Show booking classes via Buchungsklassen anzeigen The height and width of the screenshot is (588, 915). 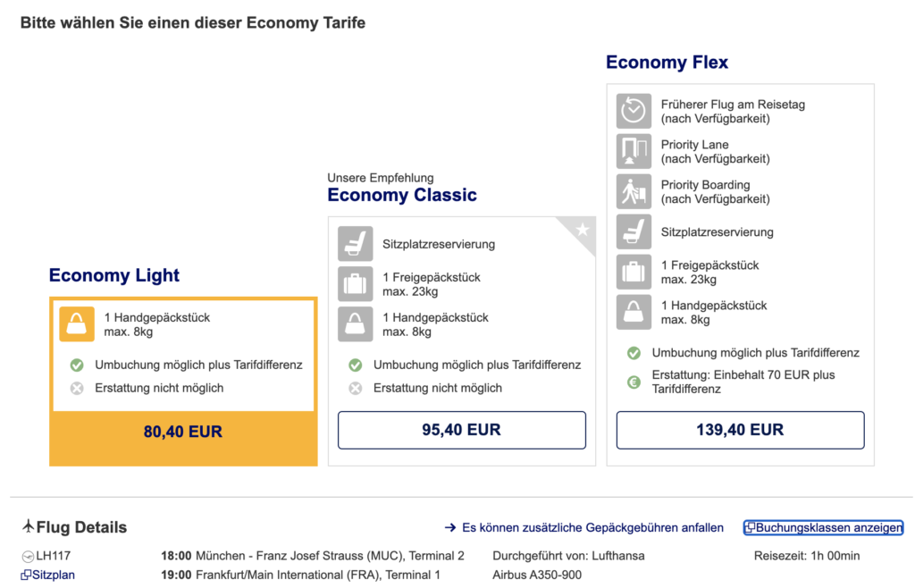[823, 527]
